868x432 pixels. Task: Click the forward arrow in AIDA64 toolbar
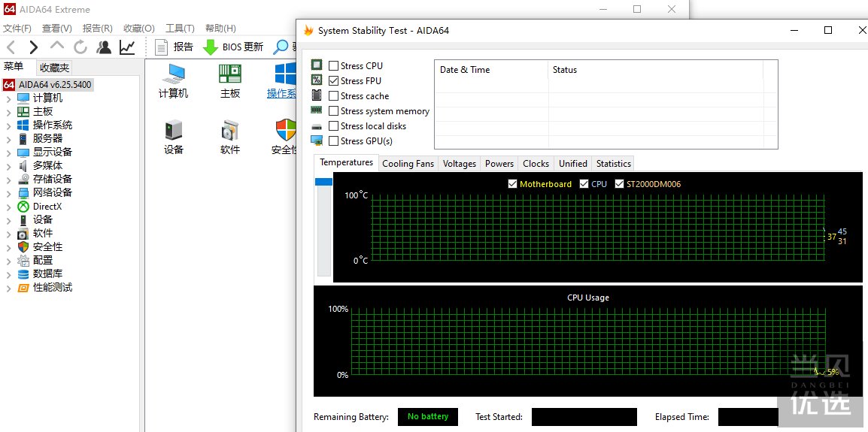(x=34, y=47)
